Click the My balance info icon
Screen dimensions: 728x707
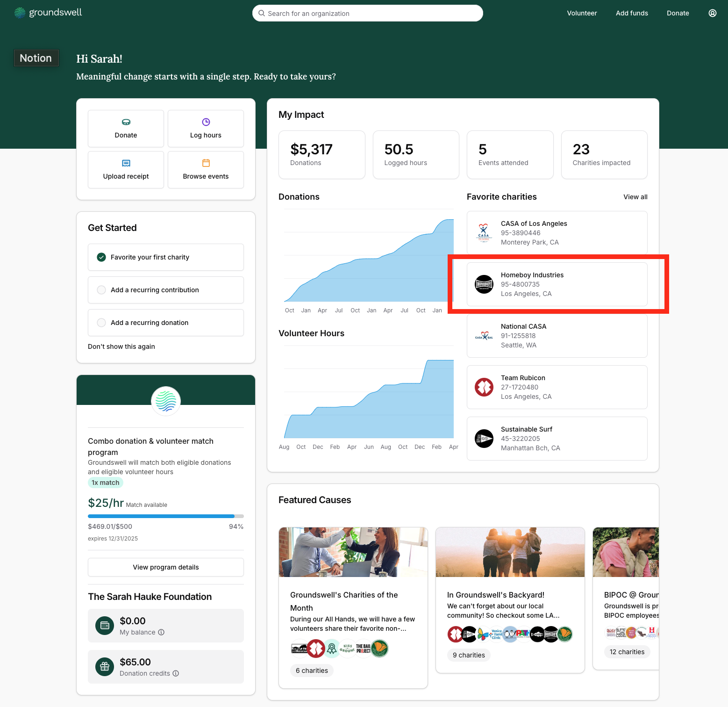[x=161, y=632]
